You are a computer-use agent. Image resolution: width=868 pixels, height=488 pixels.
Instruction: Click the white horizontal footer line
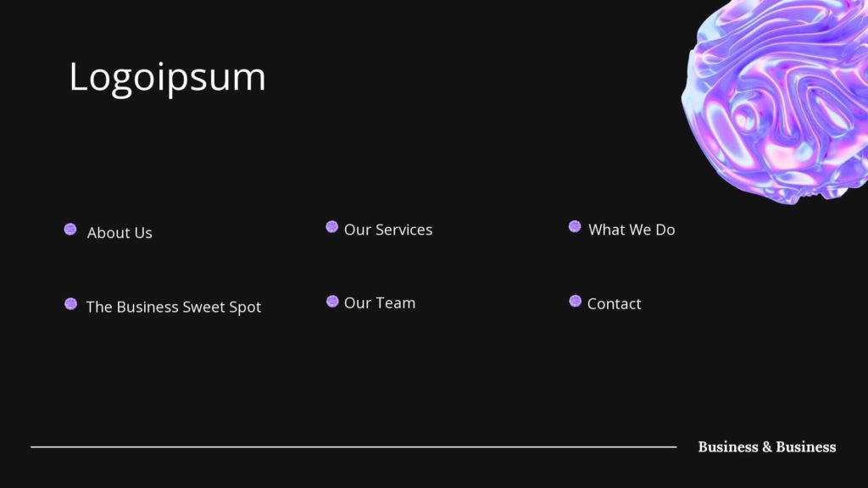353,447
